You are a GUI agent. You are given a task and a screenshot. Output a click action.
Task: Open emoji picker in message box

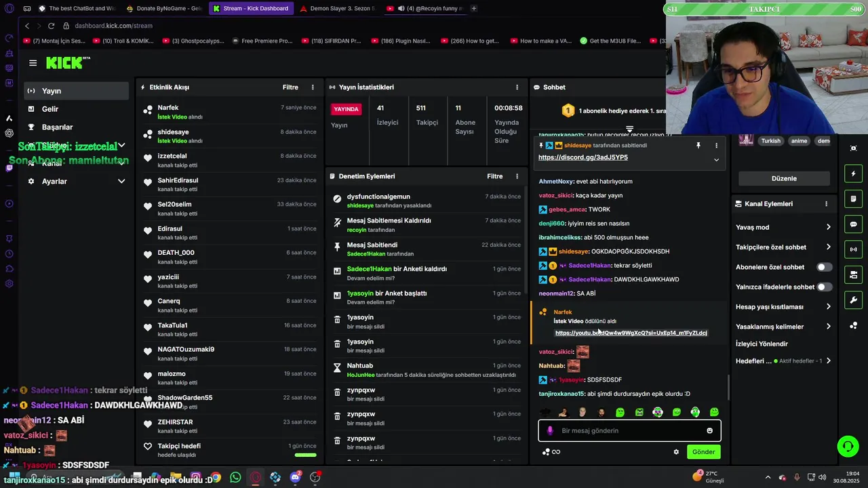tap(709, 430)
